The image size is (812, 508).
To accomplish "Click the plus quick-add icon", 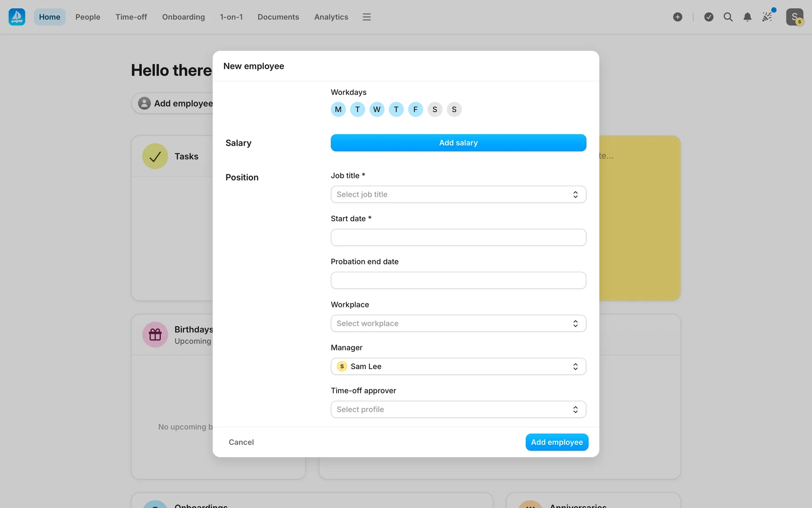I will (678, 17).
